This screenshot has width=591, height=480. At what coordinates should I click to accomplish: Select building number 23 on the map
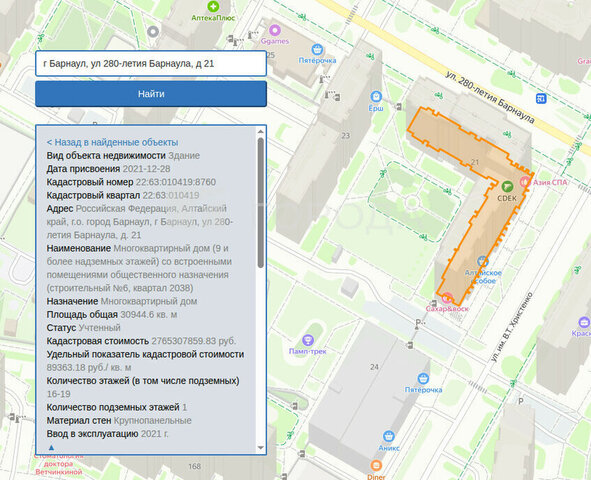(x=346, y=136)
